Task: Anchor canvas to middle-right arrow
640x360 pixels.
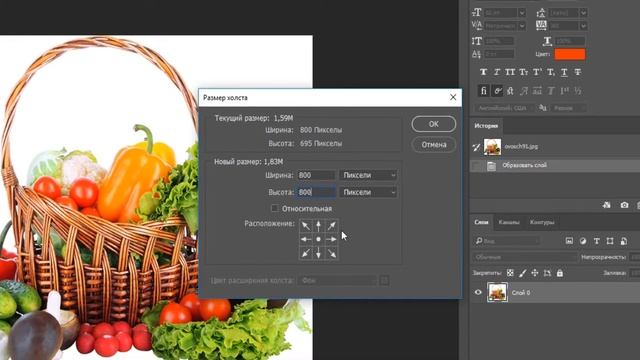Action: (331, 240)
